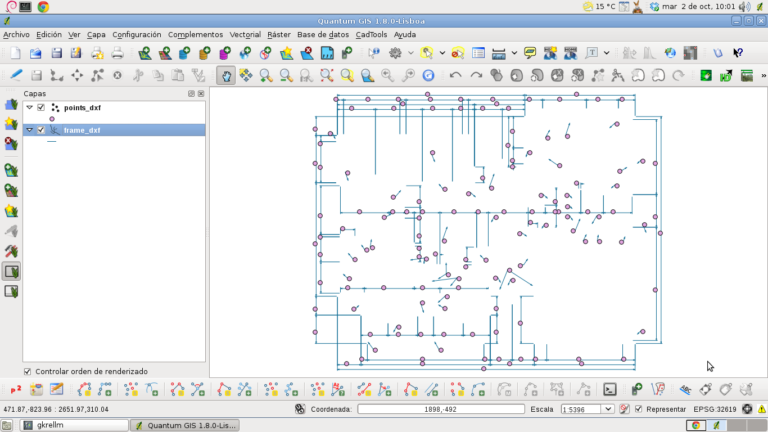Uncheck the points_dxf layer visibility
768x432 pixels.
click(41, 107)
